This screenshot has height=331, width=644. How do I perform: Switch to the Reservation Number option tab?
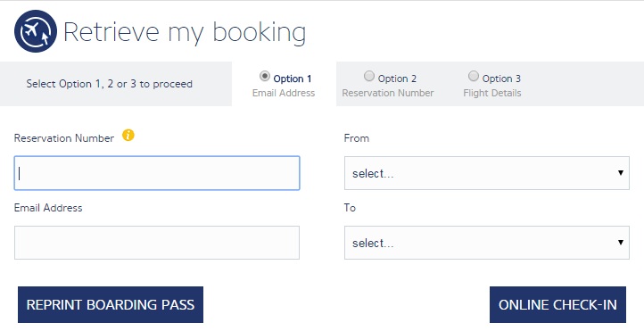(388, 84)
